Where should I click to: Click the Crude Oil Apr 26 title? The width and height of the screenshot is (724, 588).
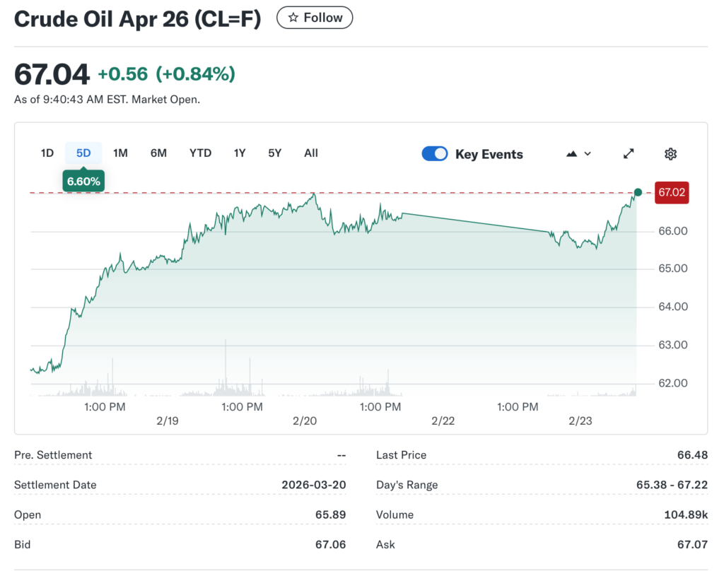click(136, 18)
